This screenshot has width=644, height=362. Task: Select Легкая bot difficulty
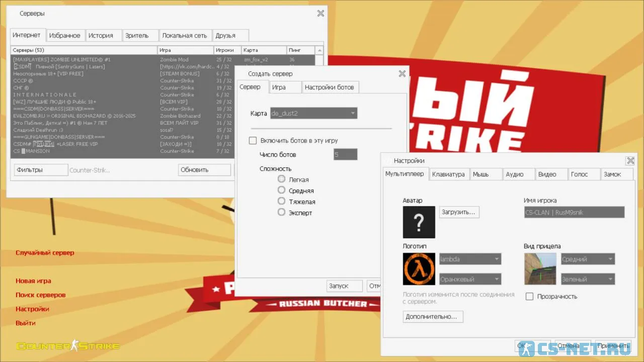(x=282, y=179)
